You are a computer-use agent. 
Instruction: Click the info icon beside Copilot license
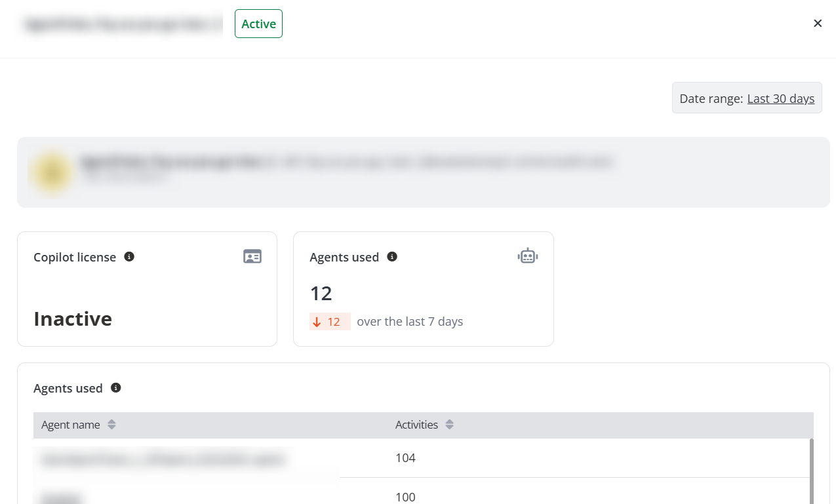[129, 257]
